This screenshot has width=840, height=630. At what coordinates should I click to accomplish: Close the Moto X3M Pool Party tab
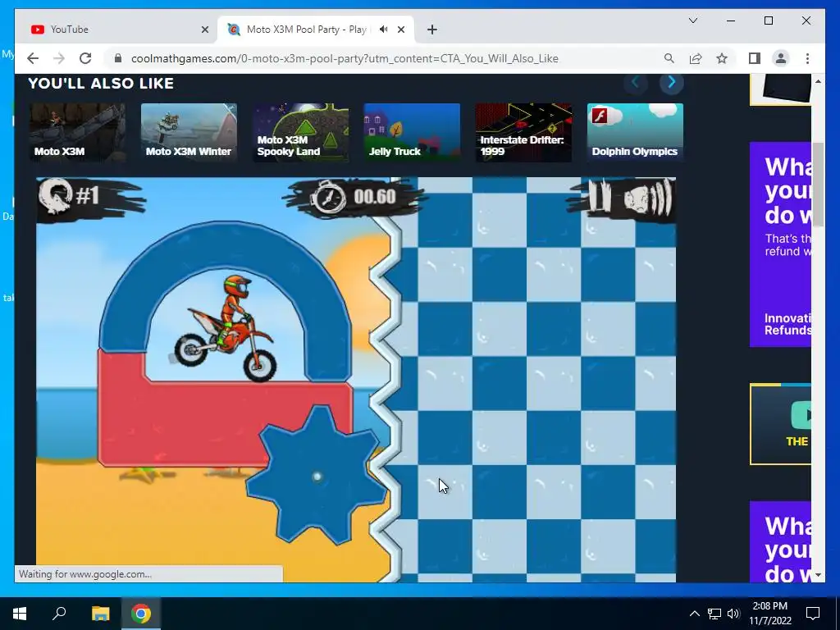(x=400, y=30)
